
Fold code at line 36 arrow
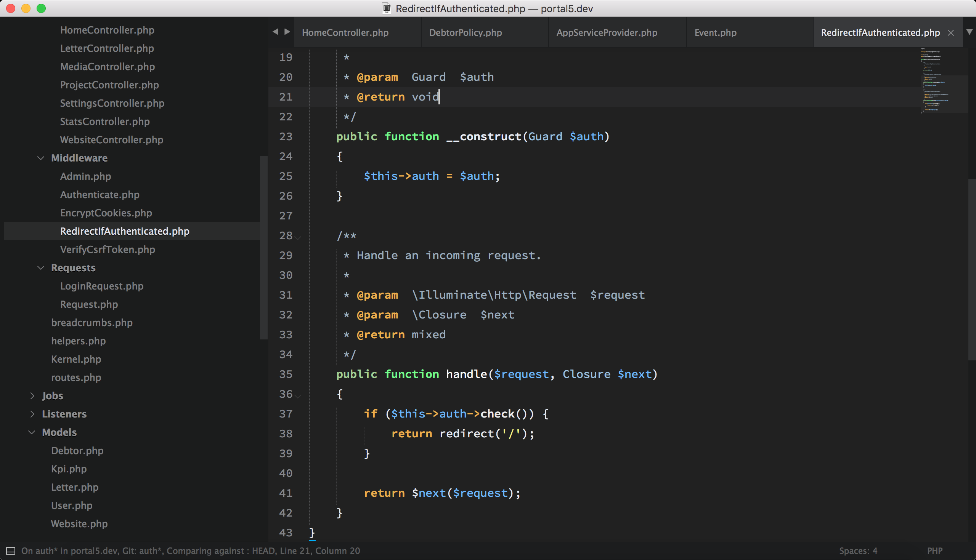click(298, 396)
